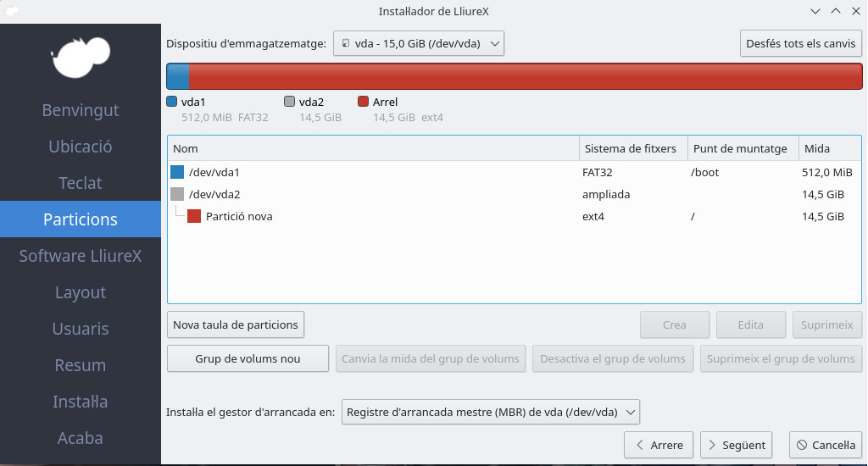Select the Acaba step in the sidebar
Screen dimensions: 868x466
81,438
